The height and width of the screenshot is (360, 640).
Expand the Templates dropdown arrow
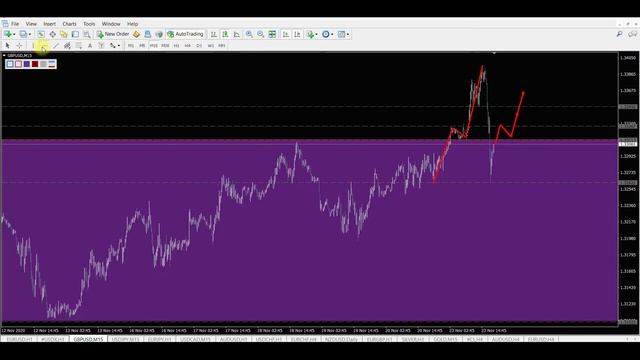348,34
